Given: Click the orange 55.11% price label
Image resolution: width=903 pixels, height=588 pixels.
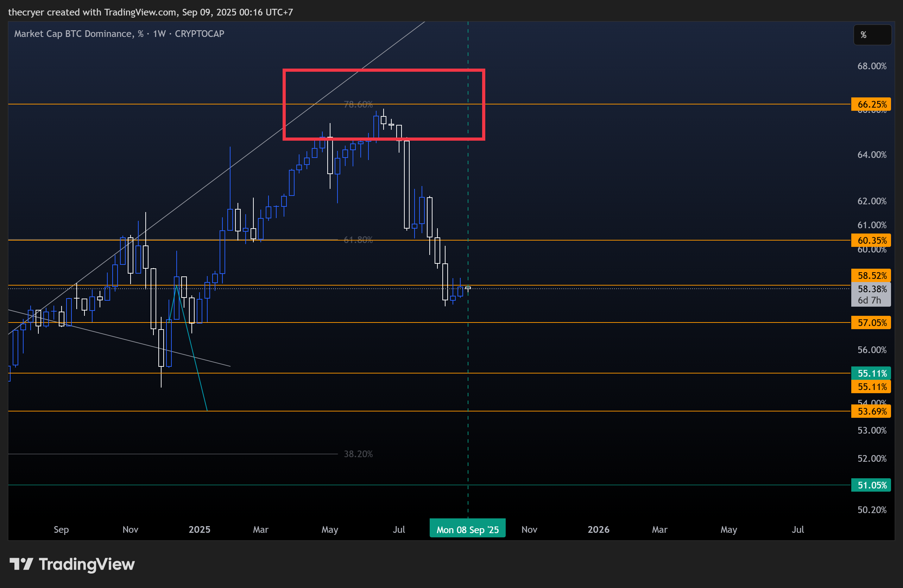Looking at the screenshot, I should point(871,386).
